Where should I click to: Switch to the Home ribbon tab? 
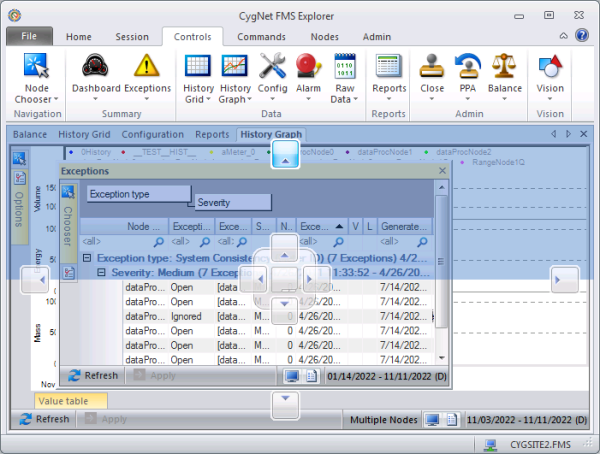pyautogui.click(x=78, y=37)
